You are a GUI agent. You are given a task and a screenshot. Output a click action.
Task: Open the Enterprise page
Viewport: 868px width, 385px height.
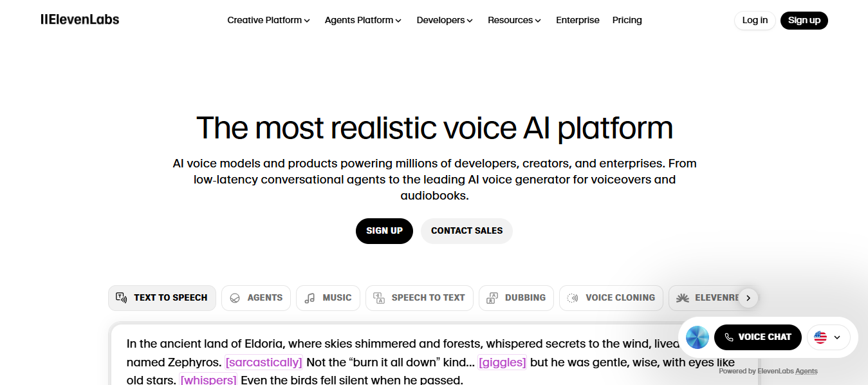pyautogui.click(x=577, y=20)
